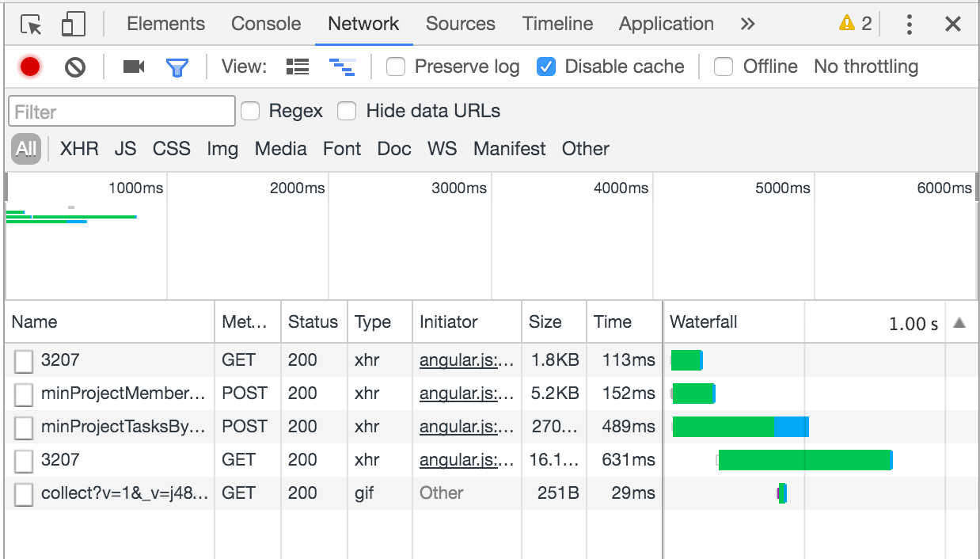This screenshot has width=980, height=559.
Task: Open DevTools settings via three-dot menu icon
Action: click(909, 24)
